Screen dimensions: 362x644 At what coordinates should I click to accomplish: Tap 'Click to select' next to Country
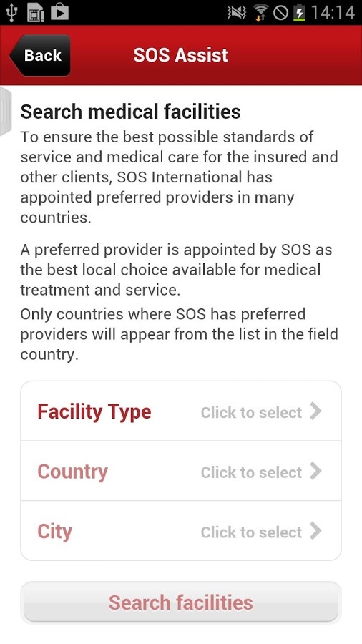pyautogui.click(x=251, y=472)
